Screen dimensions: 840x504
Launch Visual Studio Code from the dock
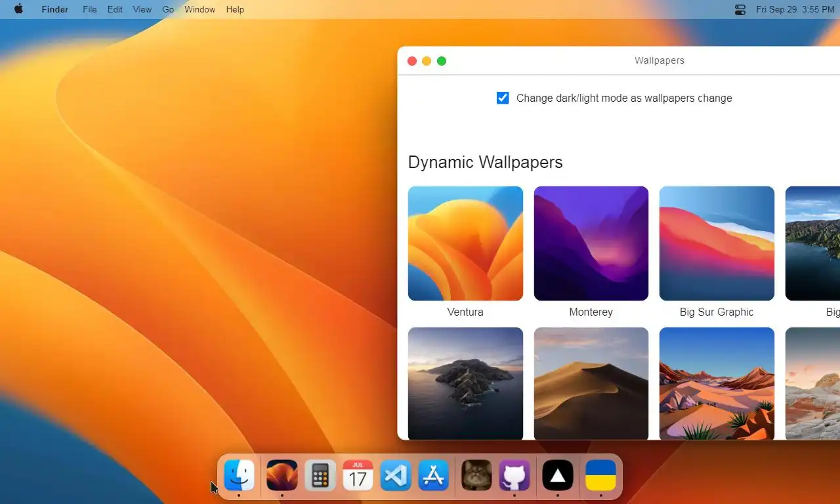396,475
